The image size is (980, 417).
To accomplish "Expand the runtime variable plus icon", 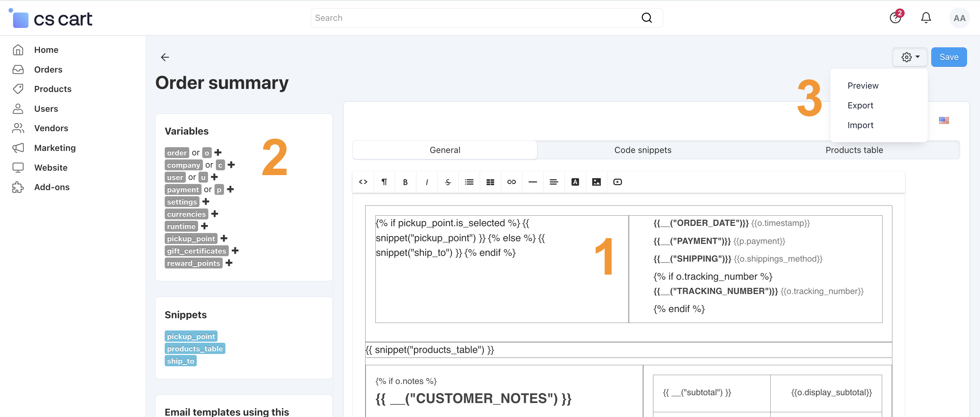I will (205, 226).
